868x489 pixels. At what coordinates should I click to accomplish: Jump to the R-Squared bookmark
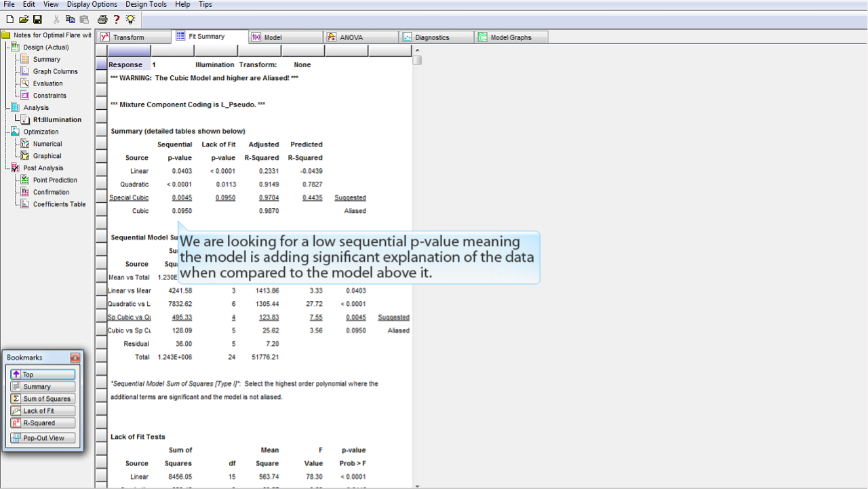point(42,423)
